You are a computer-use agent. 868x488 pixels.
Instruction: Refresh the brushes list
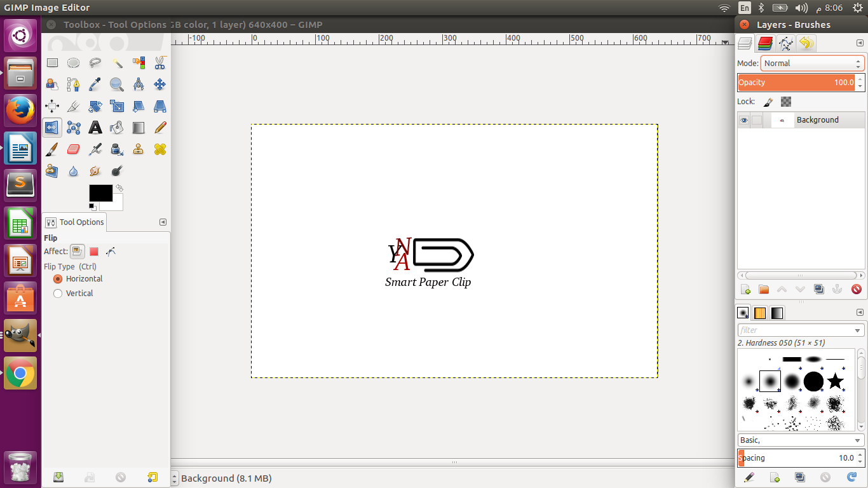click(x=852, y=477)
